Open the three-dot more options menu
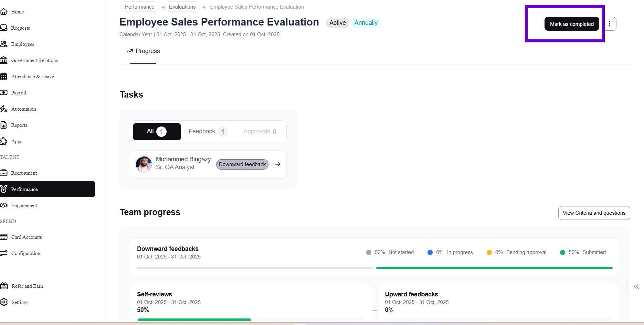 pyautogui.click(x=610, y=24)
